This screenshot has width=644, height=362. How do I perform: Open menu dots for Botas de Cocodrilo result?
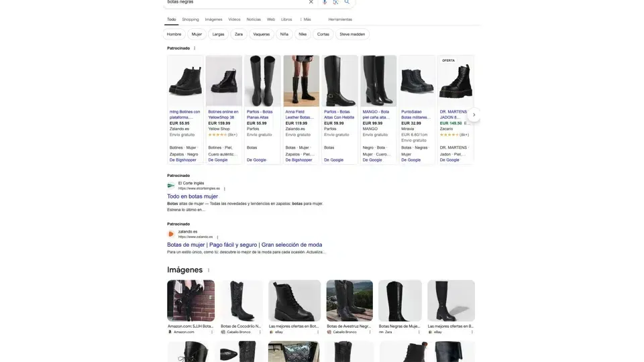point(260,332)
